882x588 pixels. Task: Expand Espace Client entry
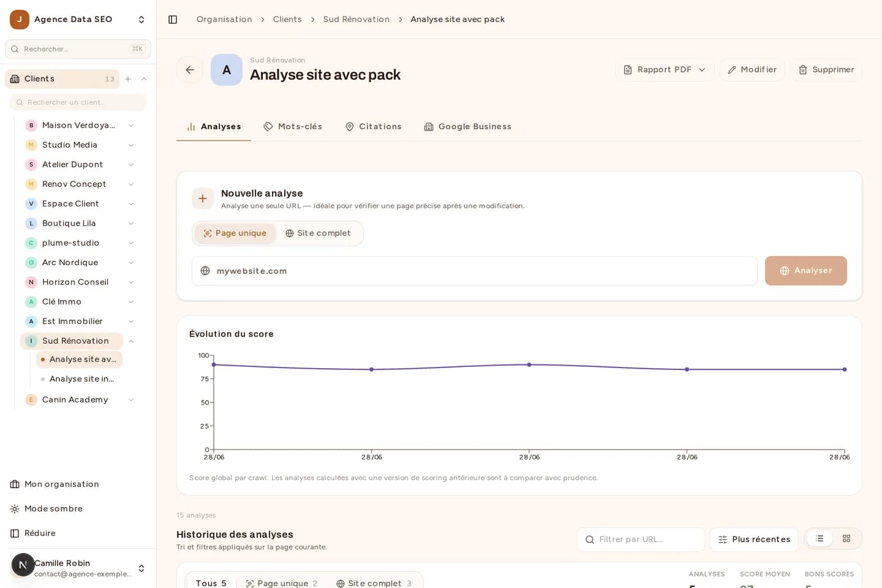pos(131,204)
